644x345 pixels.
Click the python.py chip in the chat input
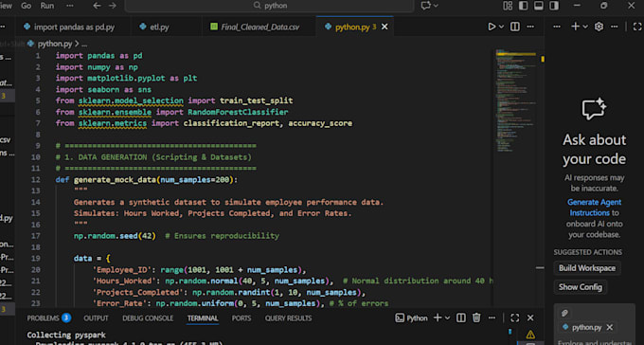(x=586, y=327)
